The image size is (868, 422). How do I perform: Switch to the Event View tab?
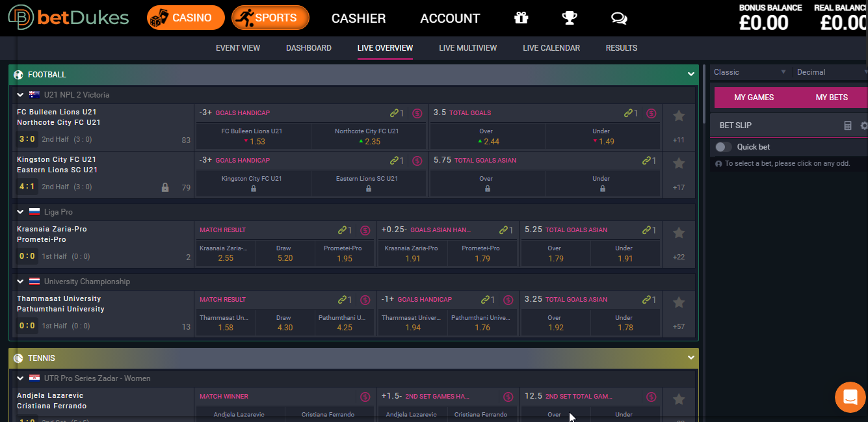click(x=238, y=48)
